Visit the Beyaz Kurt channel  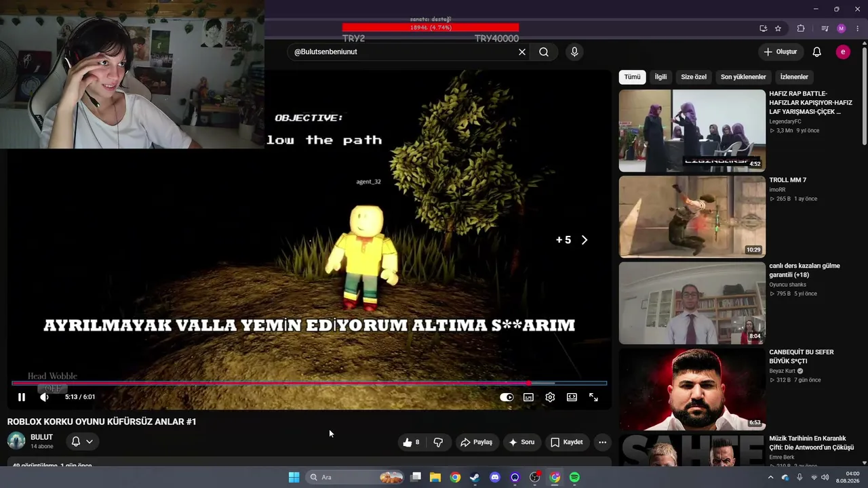pyautogui.click(x=782, y=371)
